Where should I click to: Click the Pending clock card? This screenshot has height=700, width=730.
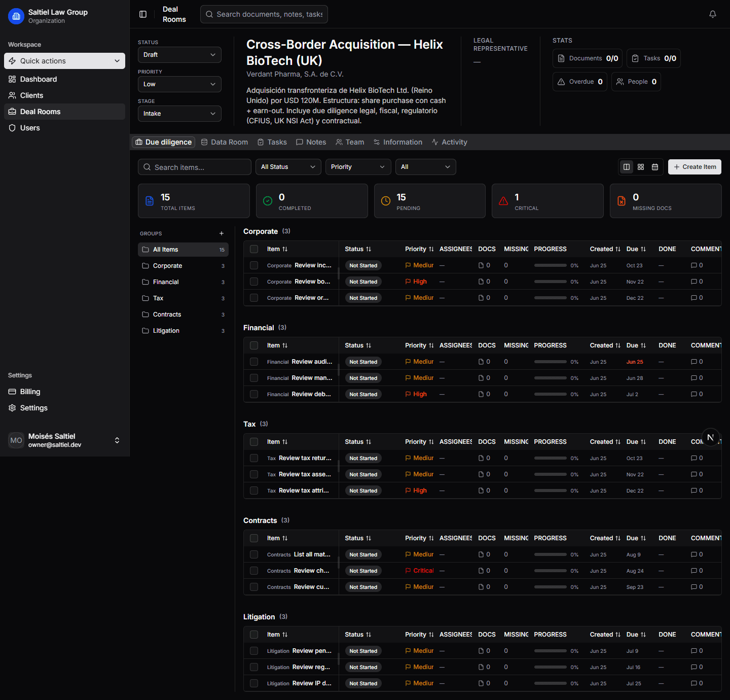click(430, 201)
